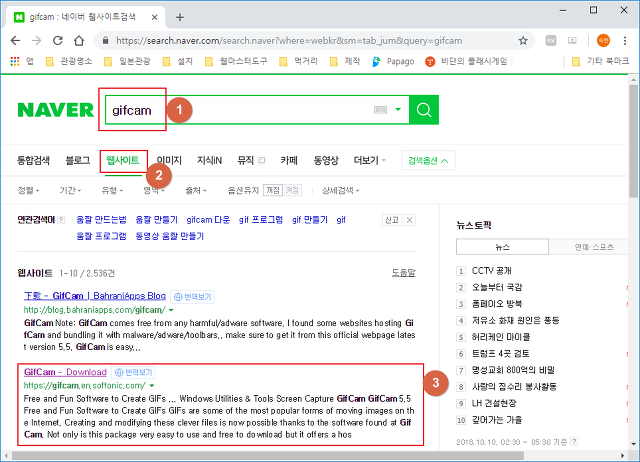The width and height of the screenshot is (640, 462).
Task: Click the 신고 report button
Action: click(x=392, y=220)
